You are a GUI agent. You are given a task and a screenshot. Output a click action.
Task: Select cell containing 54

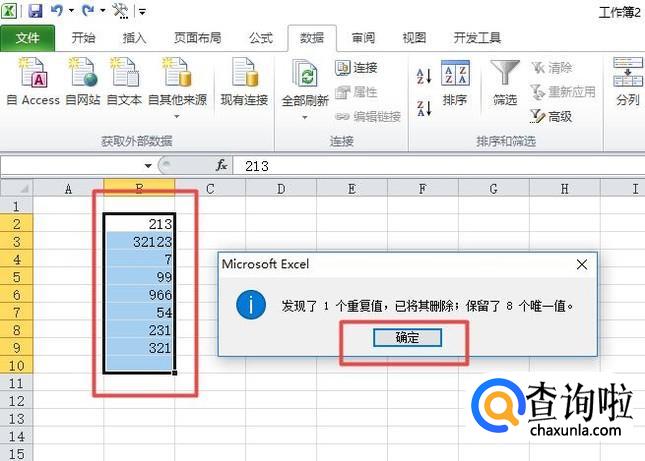(x=139, y=312)
